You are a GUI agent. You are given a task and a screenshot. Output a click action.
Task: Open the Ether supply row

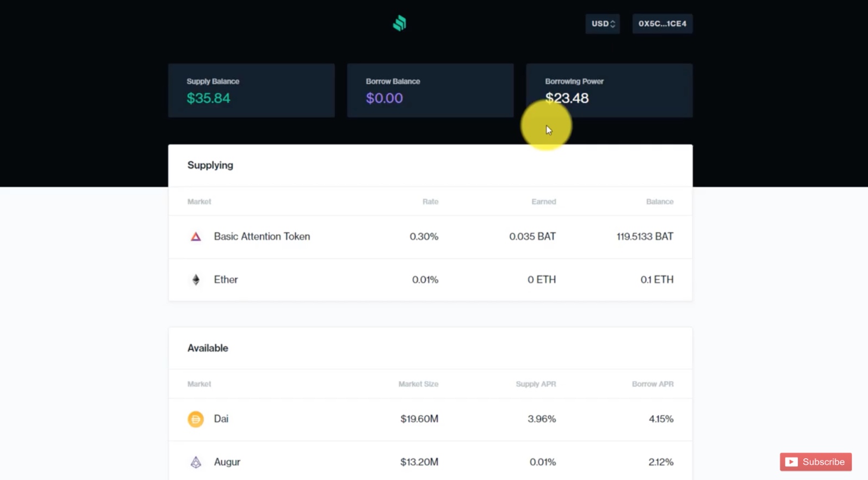[430, 280]
